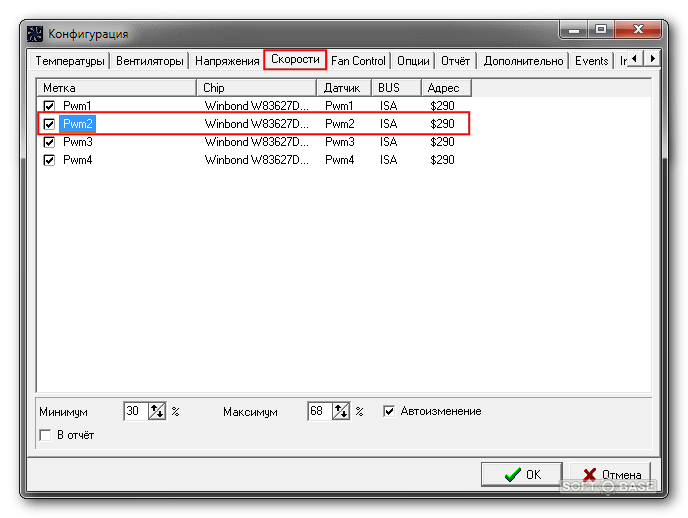The height and width of the screenshot is (518, 688).
Task: Enable the В отчёт checkbox
Action: point(45,435)
